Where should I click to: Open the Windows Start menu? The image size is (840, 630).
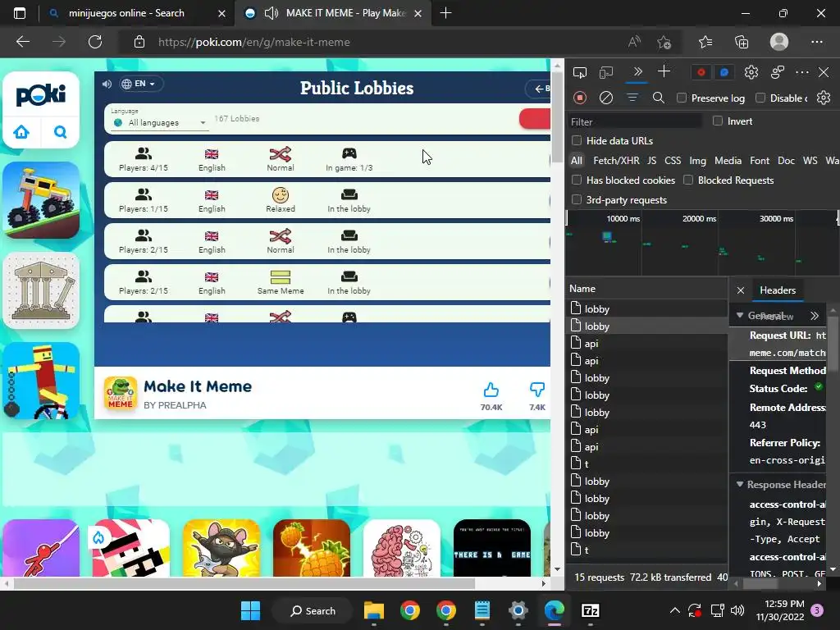click(250, 610)
